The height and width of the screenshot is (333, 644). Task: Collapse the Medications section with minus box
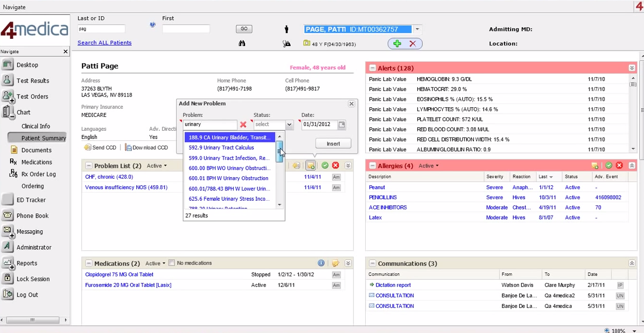89,264
